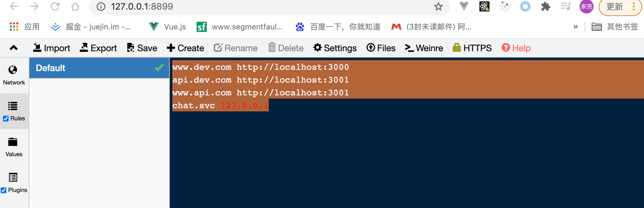Image resolution: width=644 pixels, height=208 pixels.
Task: Open HTTPS lock settings
Action: click(x=472, y=48)
